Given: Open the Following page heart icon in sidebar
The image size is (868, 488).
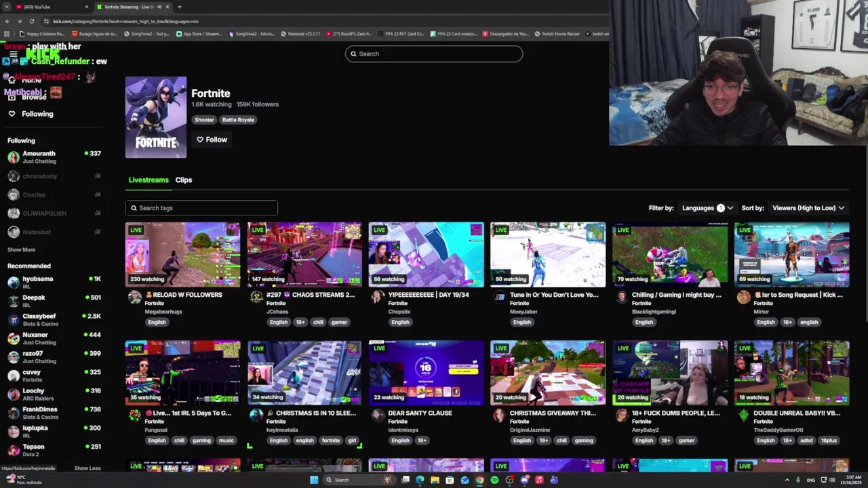Looking at the screenshot, I should click(12, 114).
